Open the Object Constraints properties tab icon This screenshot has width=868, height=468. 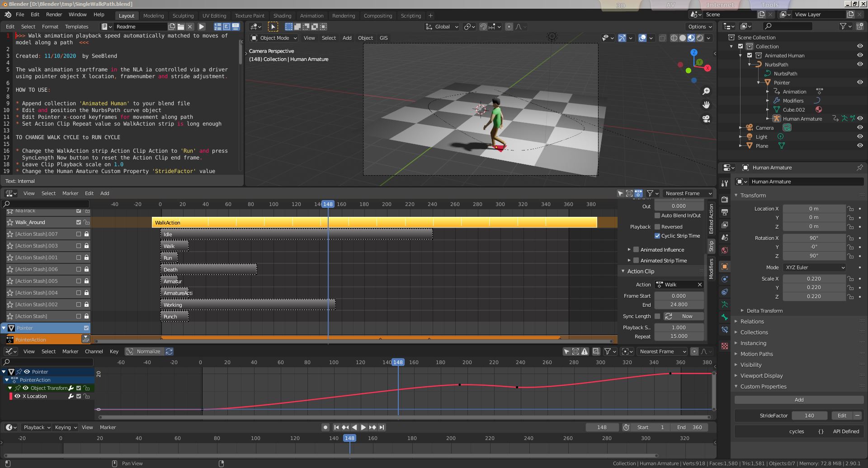[x=725, y=292]
